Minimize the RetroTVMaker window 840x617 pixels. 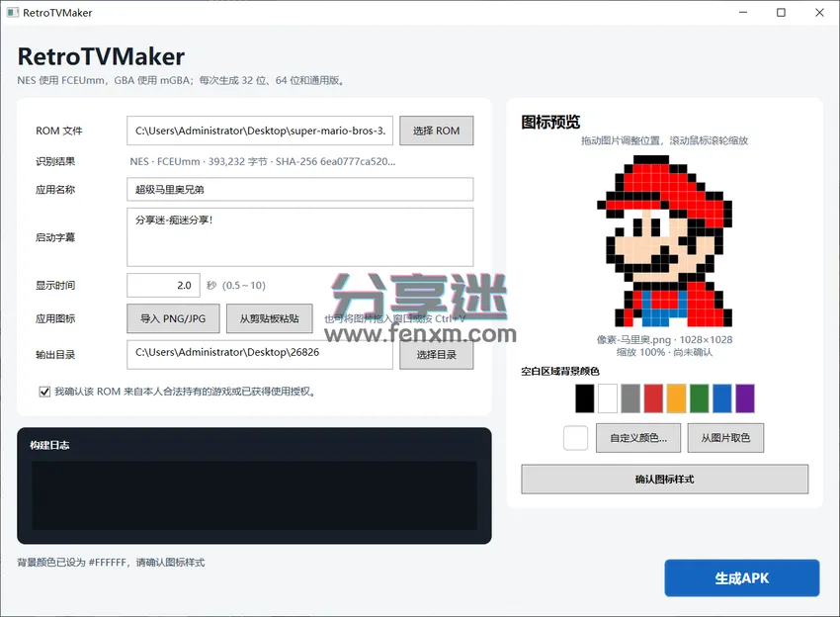[743, 12]
